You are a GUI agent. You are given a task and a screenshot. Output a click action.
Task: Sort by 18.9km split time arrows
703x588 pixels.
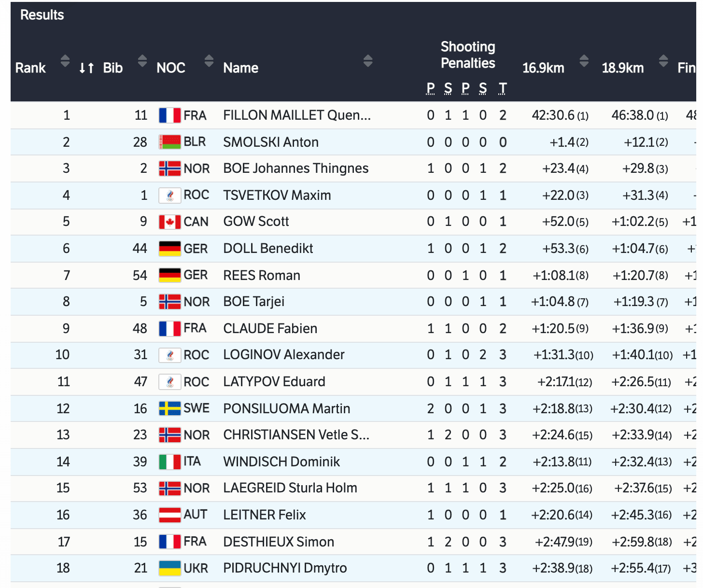[x=663, y=61]
